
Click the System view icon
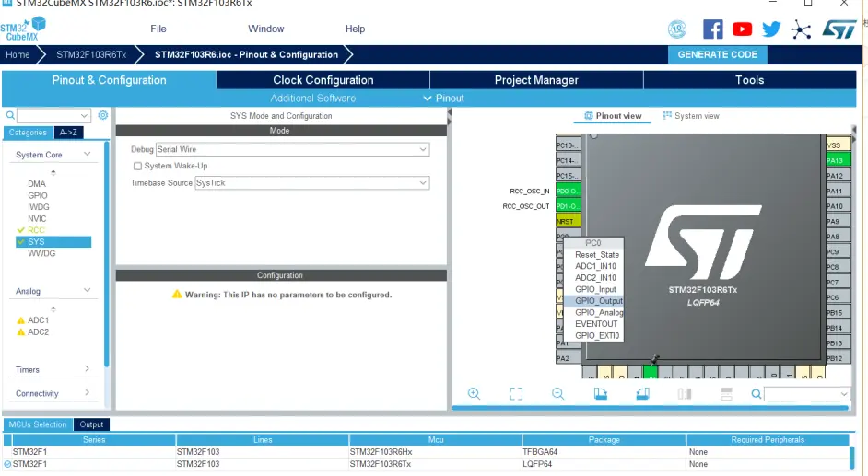[x=667, y=115]
